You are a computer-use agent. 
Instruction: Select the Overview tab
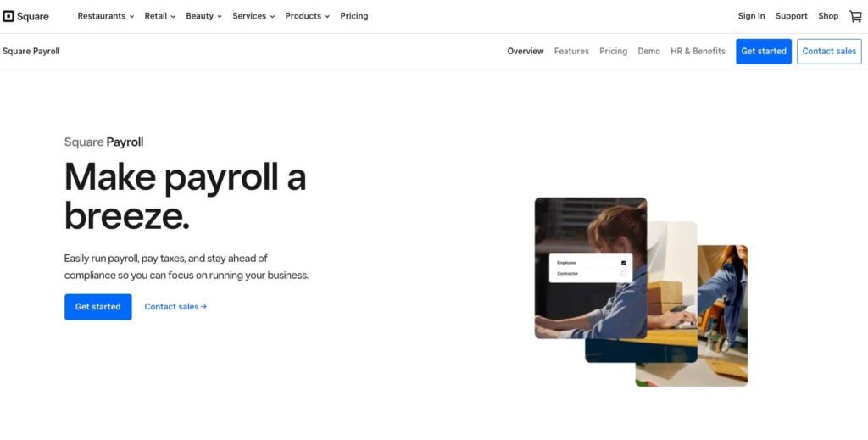click(526, 51)
